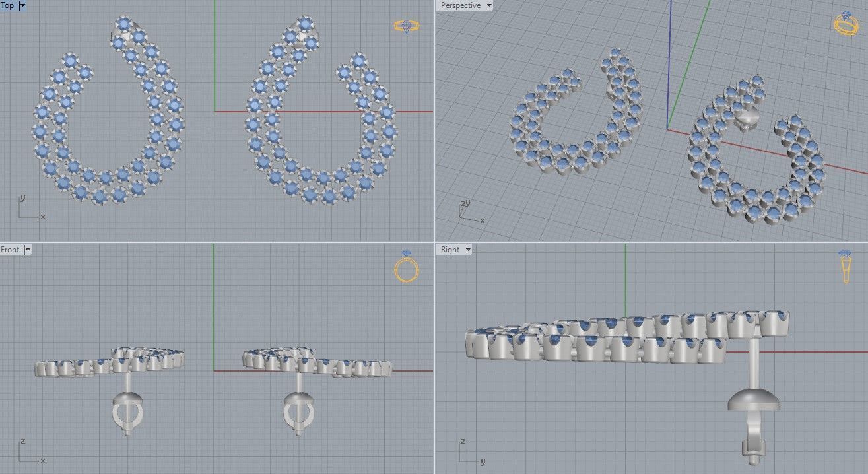Select the left earring in Perspective viewport
Viewport: 868px width, 474px height.
pos(576,112)
